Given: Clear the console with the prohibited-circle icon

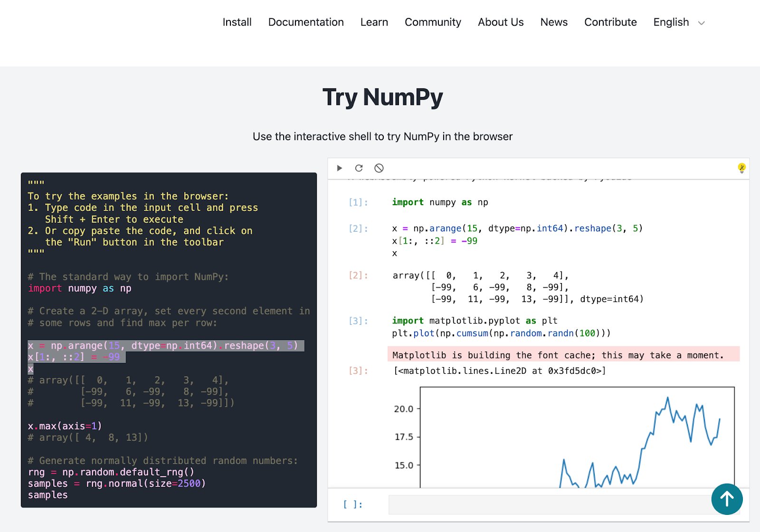Looking at the screenshot, I should click(x=379, y=168).
